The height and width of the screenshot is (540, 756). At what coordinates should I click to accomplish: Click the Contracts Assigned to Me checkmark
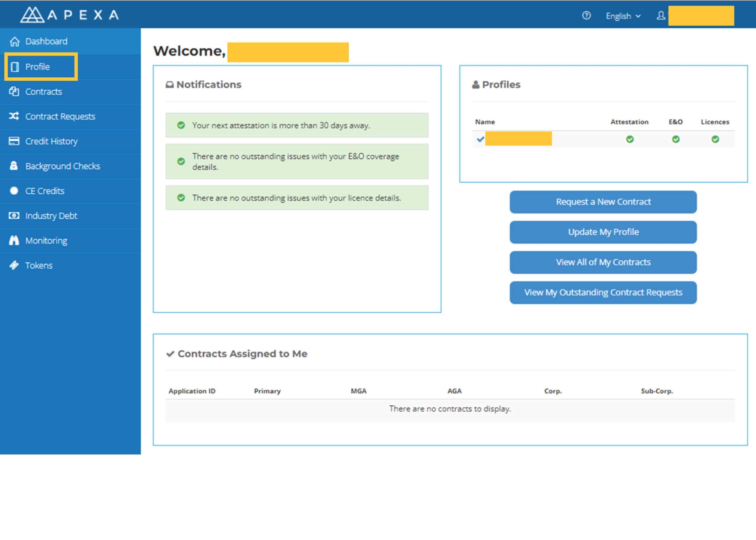(170, 354)
